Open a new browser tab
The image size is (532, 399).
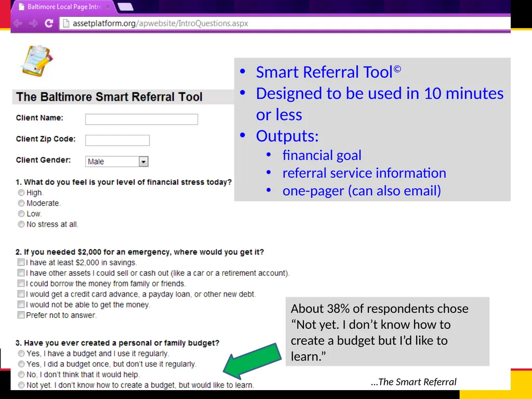125,7
